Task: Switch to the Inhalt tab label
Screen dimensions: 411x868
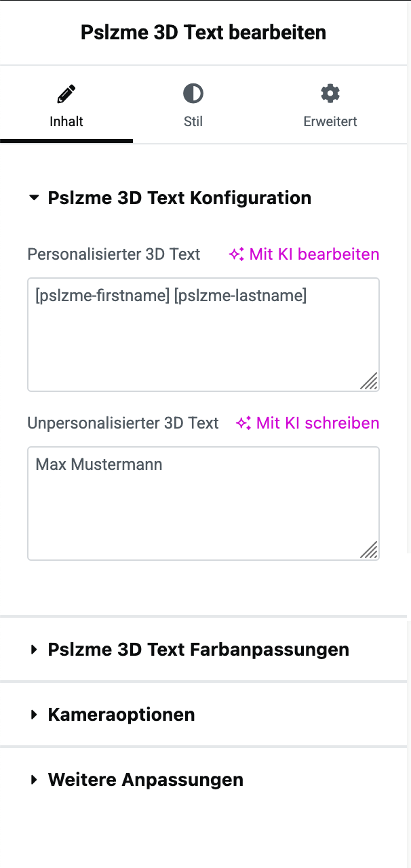Action: click(x=66, y=122)
